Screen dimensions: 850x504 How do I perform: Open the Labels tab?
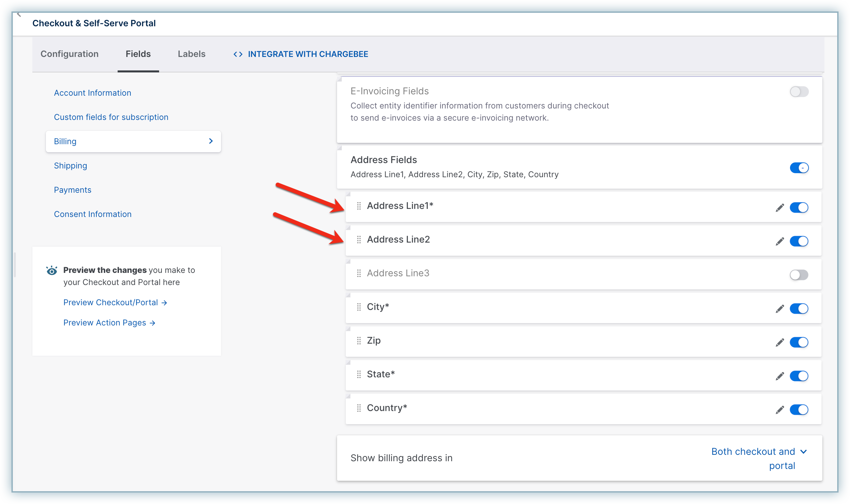(192, 54)
